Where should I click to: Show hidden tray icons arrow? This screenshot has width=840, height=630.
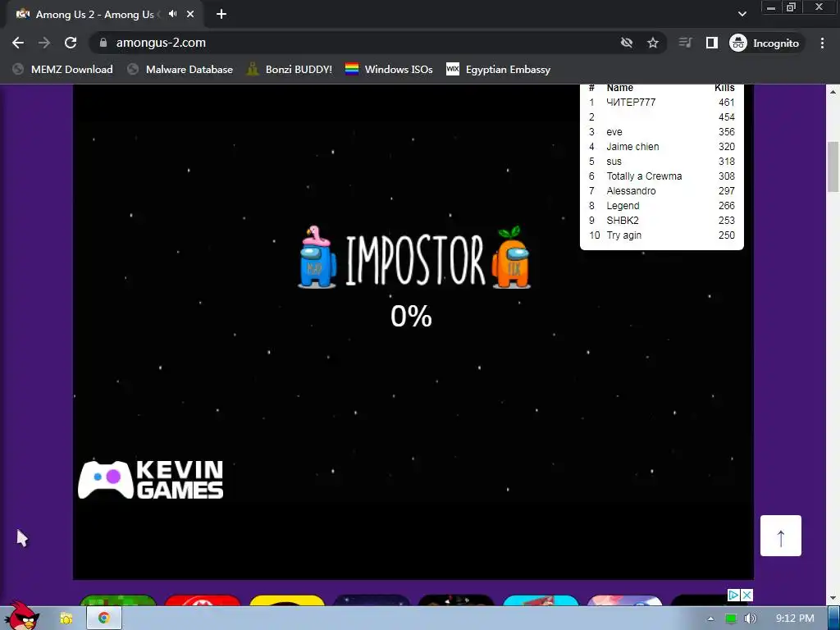(710, 619)
